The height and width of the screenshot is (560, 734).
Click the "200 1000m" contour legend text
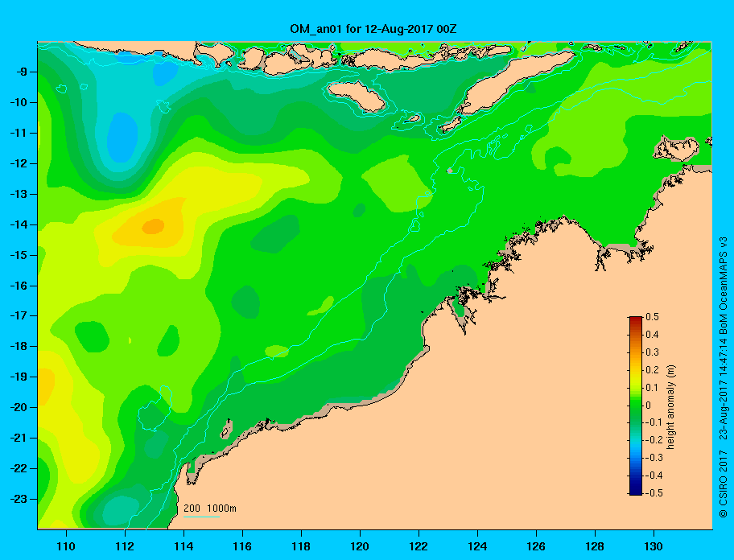[x=210, y=508]
